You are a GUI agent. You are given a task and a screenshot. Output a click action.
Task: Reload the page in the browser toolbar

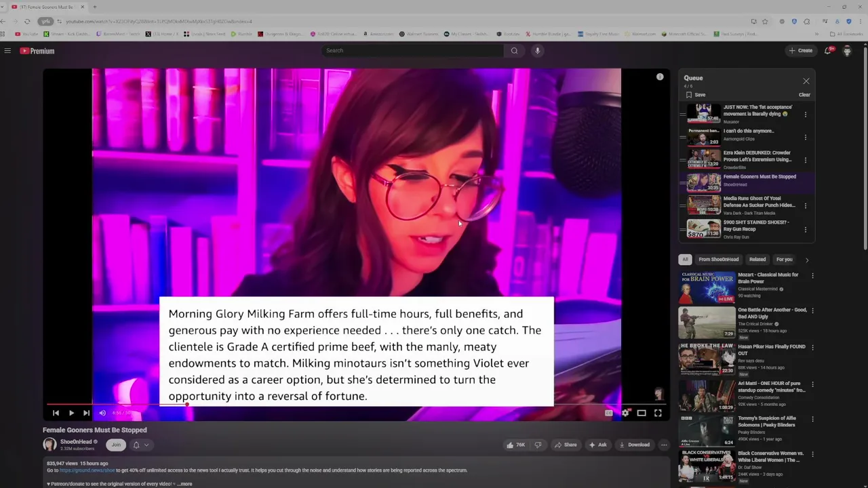(27, 21)
